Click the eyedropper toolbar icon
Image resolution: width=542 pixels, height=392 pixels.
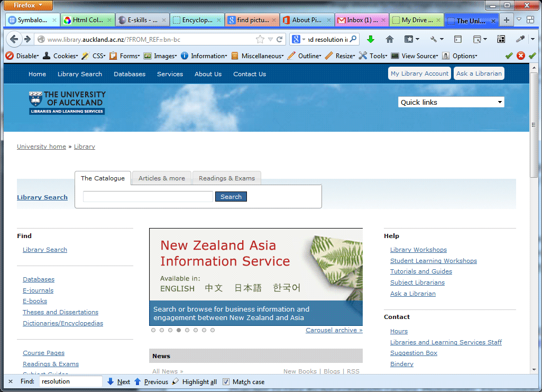click(x=520, y=39)
